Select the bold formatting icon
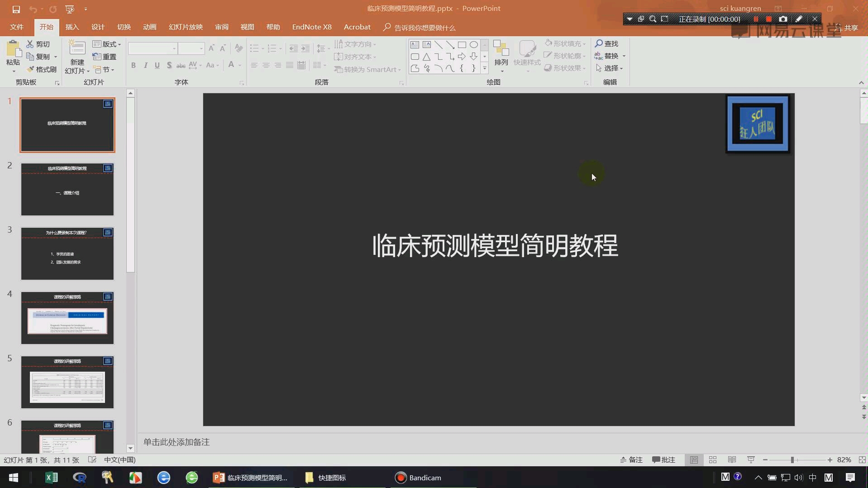Viewport: 868px width, 488px height. [133, 65]
